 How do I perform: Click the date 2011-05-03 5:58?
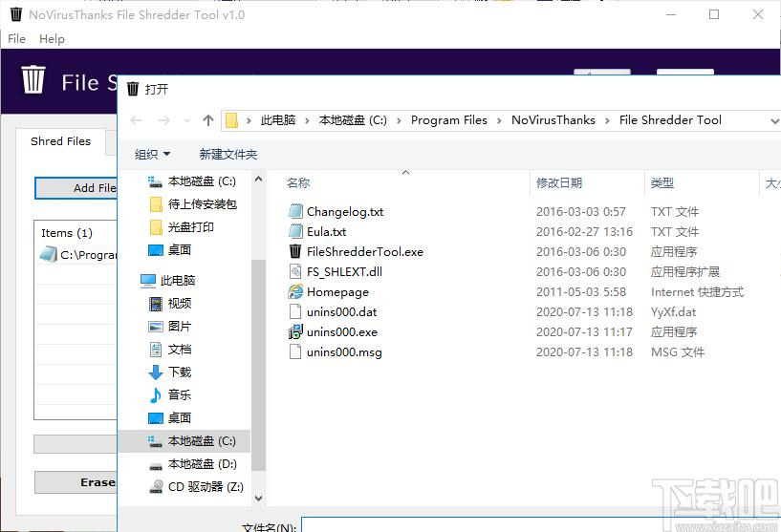pos(581,291)
